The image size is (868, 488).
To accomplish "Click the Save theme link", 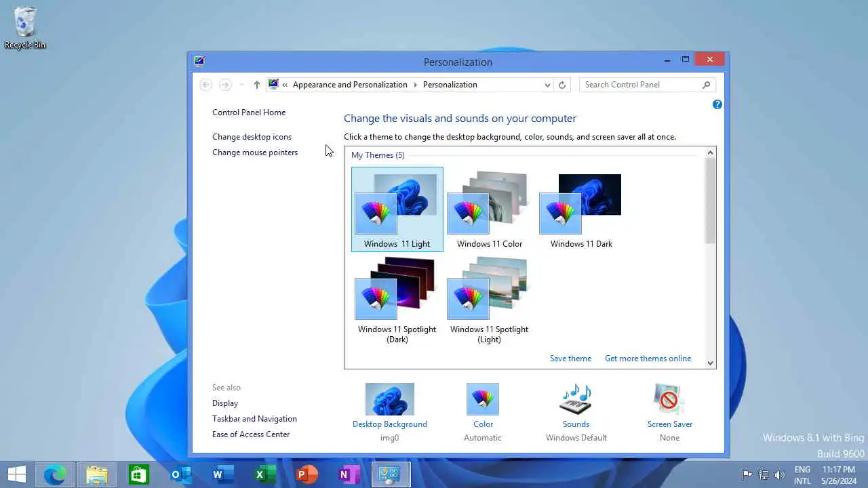I will coord(570,359).
